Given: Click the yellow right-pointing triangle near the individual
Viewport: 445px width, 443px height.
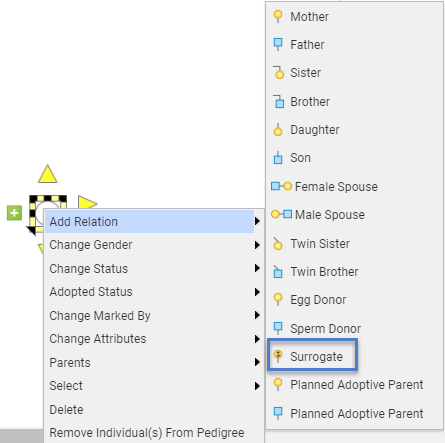Looking at the screenshot, I should click(87, 202).
